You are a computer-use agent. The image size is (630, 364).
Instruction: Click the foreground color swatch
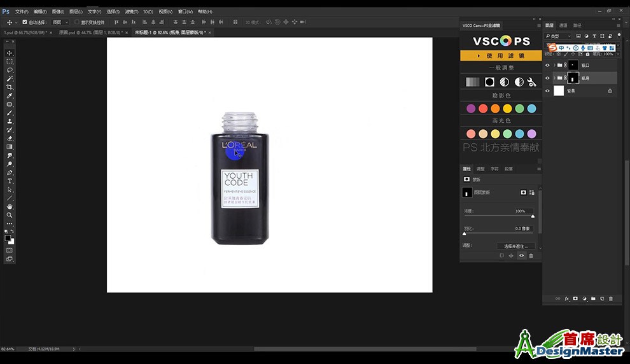point(8,238)
